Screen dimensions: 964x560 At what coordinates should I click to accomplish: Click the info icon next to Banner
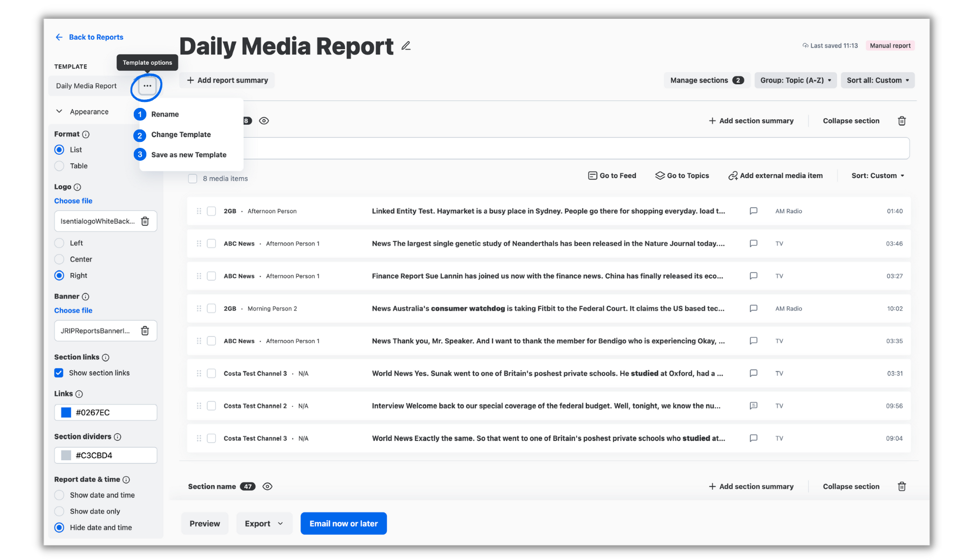[x=86, y=297]
